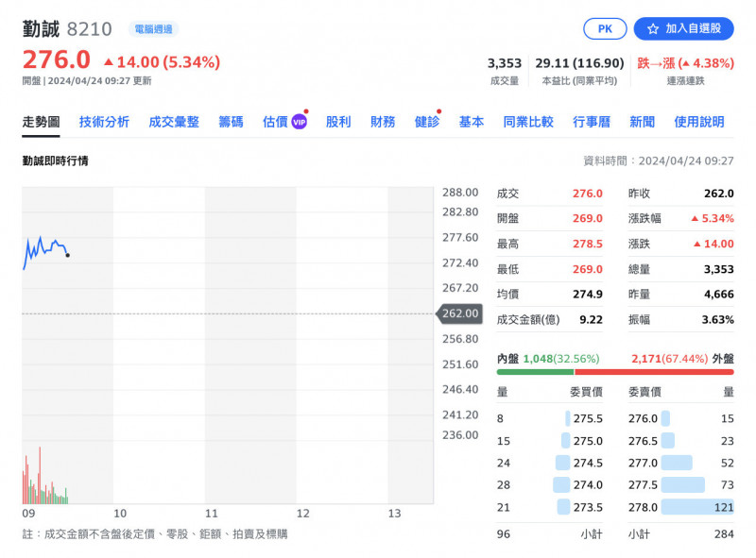Click the stock name 勤誠 8210
The height and width of the screenshot is (558, 756).
[x=67, y=29]
